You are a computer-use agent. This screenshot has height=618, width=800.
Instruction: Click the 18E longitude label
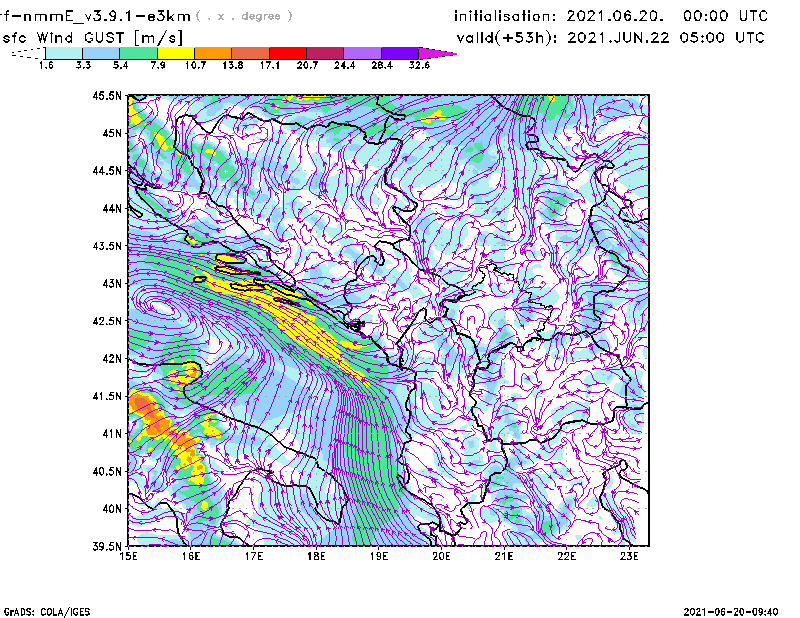[x=316, y=556]
